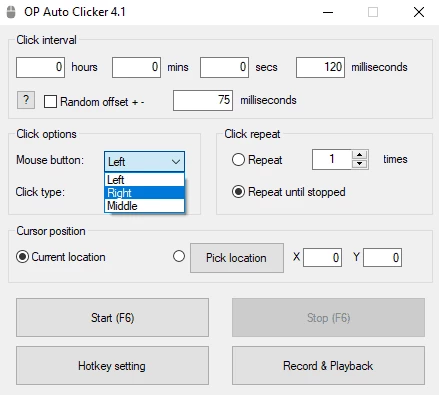Choose Middle in the dropdown list

[144, 206]
